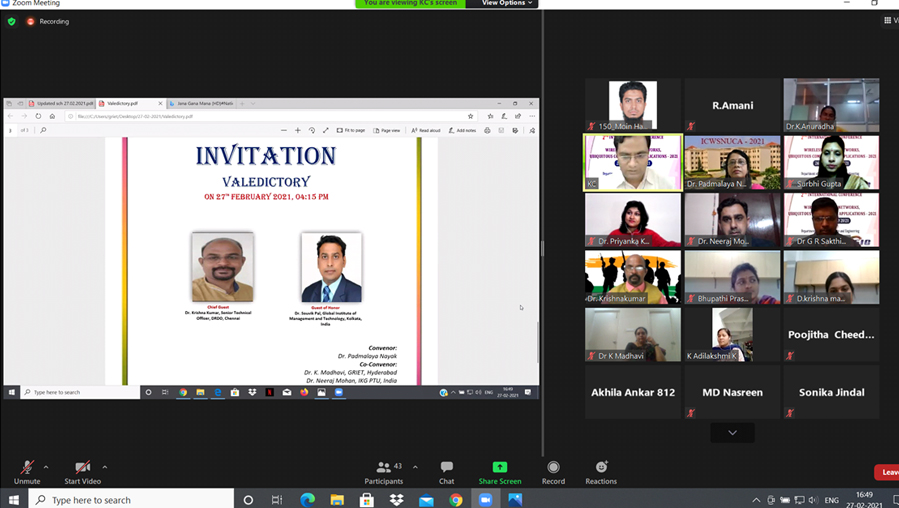Turn on camera with Start Video
Image resolution: width=899 pixels, height=508 pixels.
click(x=82, y=472)
